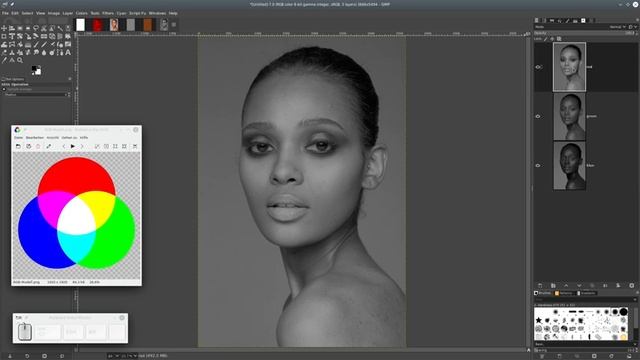The width and height of the screenshot is (640, 360).
Task: Click the mouse icon in key monitor window
Action: [24, 331]
